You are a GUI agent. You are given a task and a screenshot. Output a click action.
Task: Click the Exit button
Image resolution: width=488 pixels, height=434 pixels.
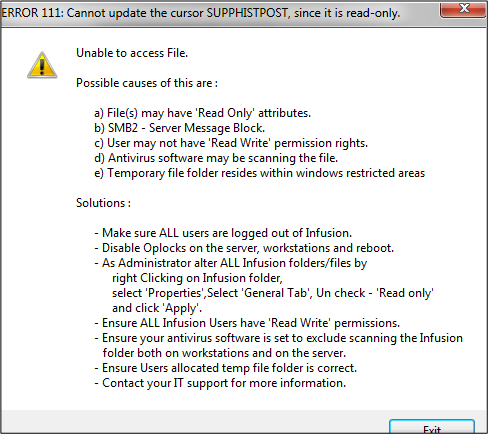[x=432, y=427]
